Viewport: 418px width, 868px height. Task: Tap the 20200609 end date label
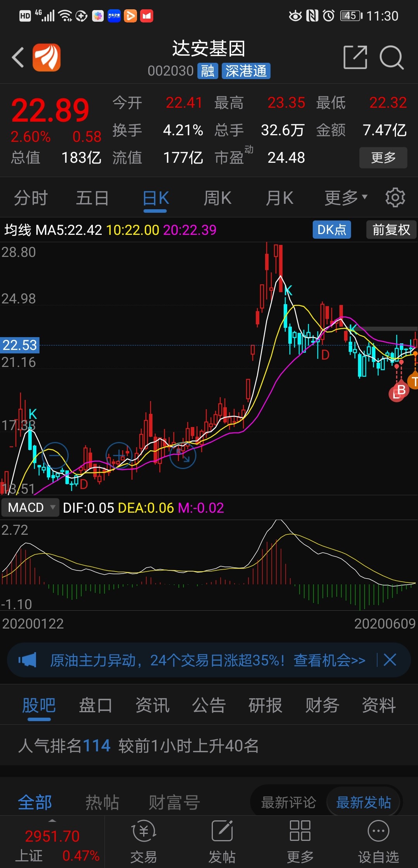tap(385, 623)
